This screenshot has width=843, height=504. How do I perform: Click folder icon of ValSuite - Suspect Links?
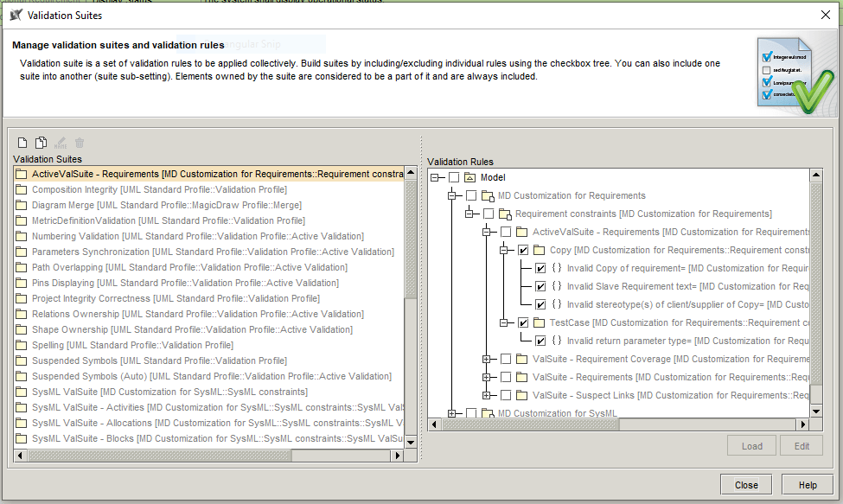click(x=522, y=395)
